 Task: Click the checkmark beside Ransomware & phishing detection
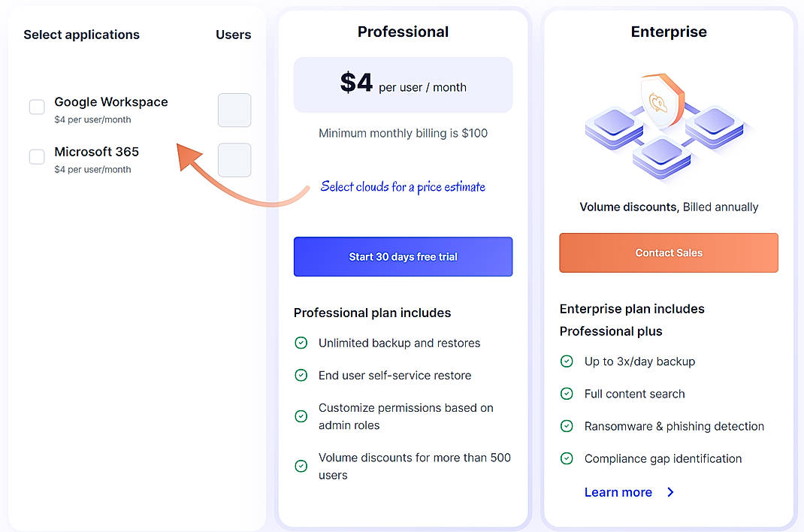(x=567, y=426)
